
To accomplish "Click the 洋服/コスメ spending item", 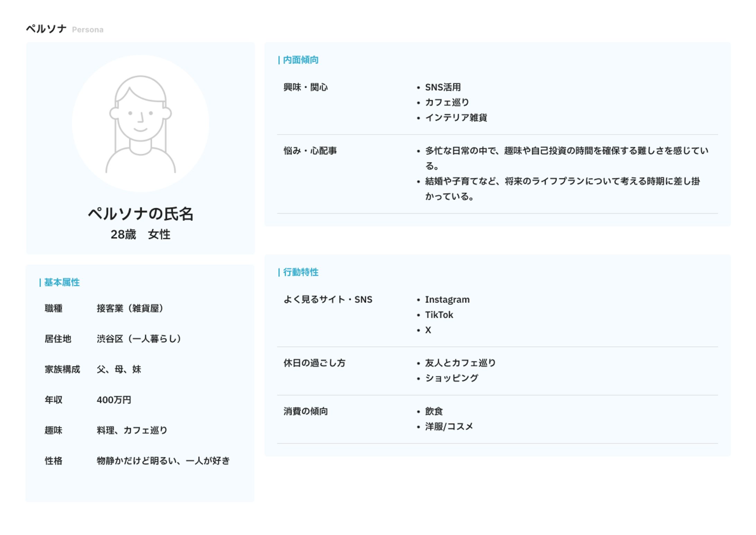I will (x=449, y=427).
